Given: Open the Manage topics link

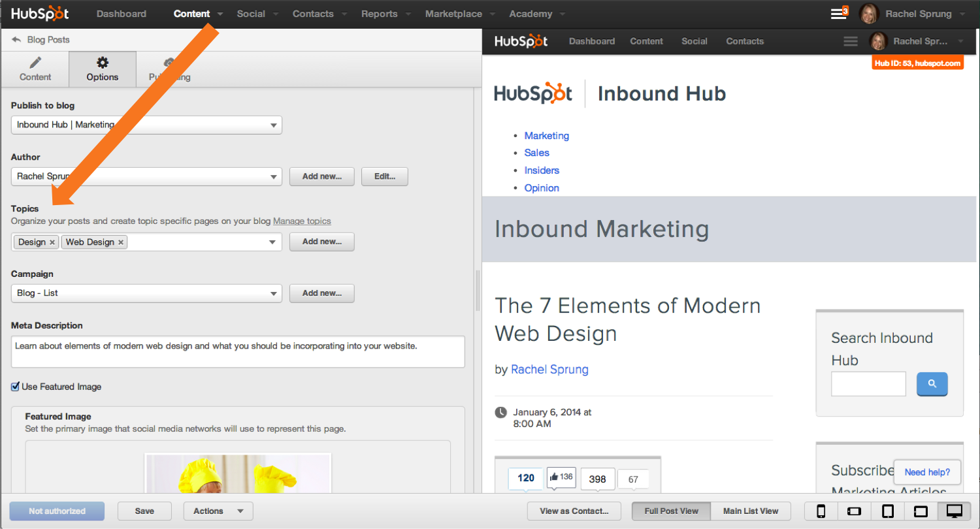Looking at the screenshot, I should pos(302,221).
